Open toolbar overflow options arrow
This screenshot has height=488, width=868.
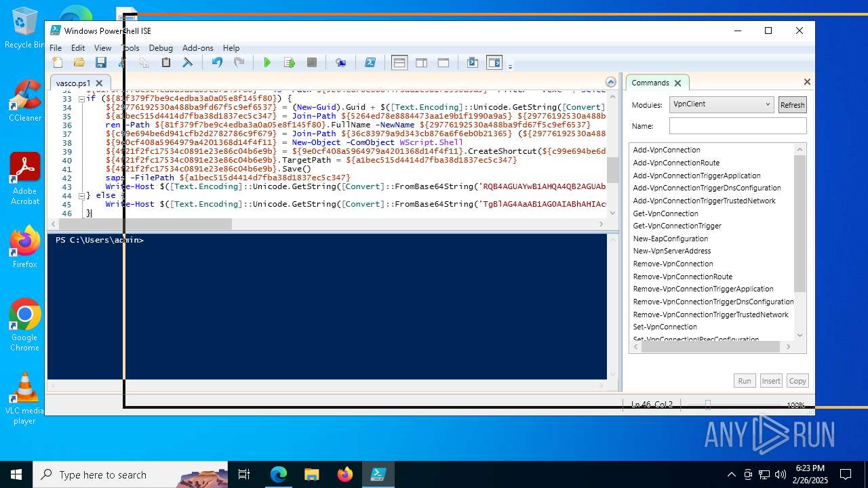tap(510, 66)
